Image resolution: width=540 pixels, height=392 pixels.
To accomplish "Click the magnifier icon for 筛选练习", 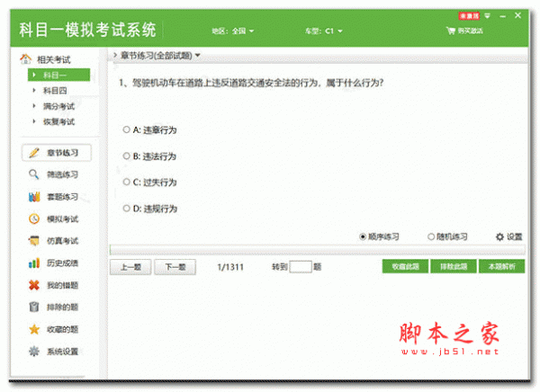I will tap(34, 174).
